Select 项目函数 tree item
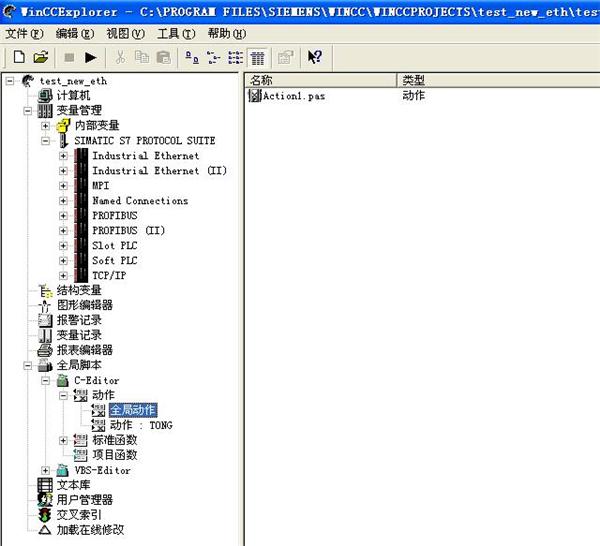Viewport: 600px width, 546px height. [115, 455]
